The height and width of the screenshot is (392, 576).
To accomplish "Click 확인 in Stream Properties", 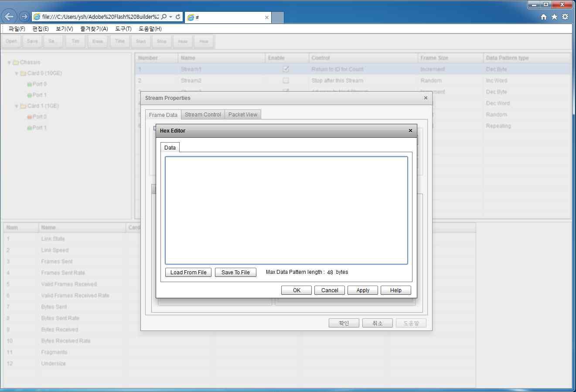I will [x=344, y=323].
